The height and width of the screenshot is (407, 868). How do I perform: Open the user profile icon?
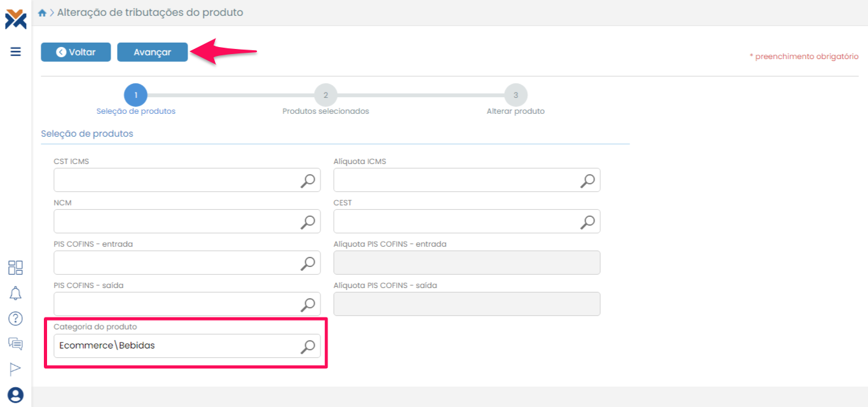coord(16,395)
